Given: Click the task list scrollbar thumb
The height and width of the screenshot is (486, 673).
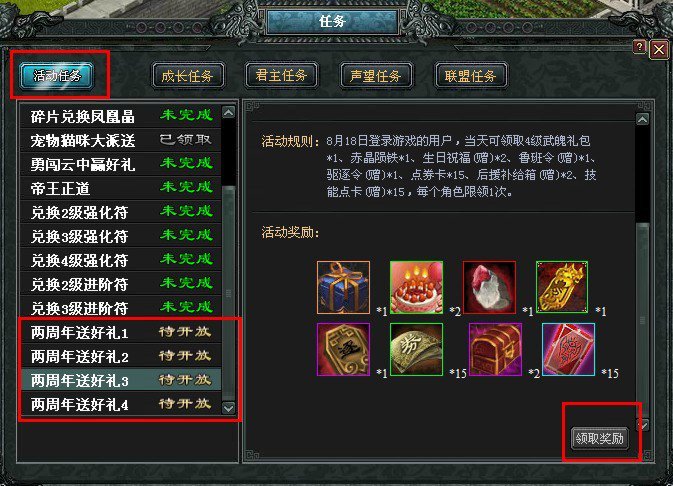Looking at the screenshot, I should (229, 294).
